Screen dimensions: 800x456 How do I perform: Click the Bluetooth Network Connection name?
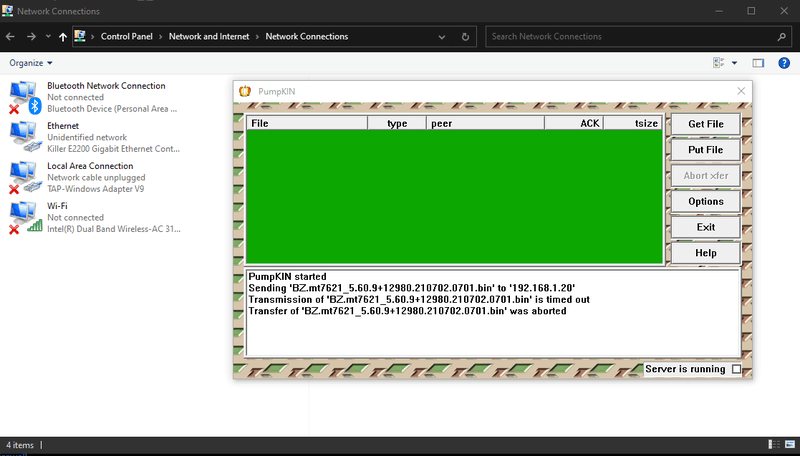(x=106, y=86)
